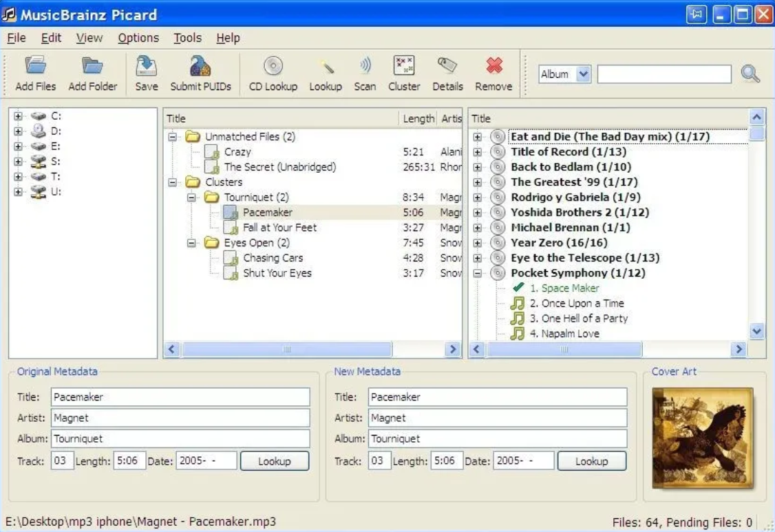This screenshot has height=532, width=775.
Task: Open the Options menu
Action: (138, 38)
